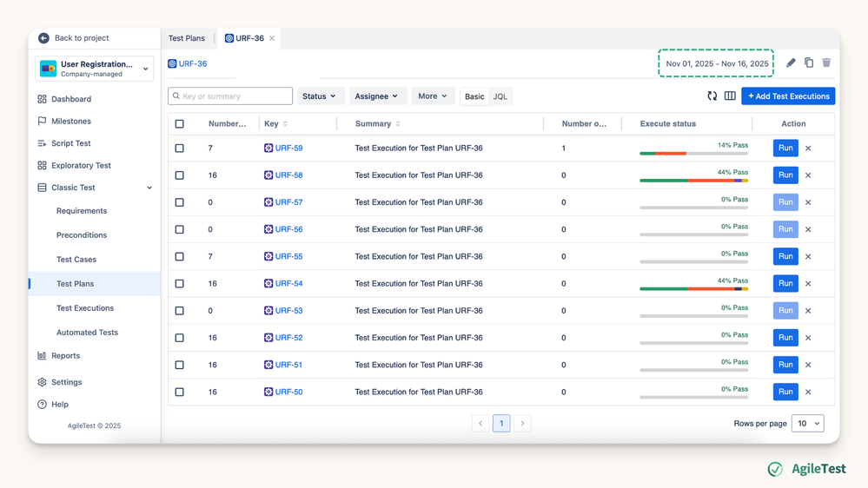Open Settings gear in sidebar
The image size is (868, 488).
pos(42,382)
